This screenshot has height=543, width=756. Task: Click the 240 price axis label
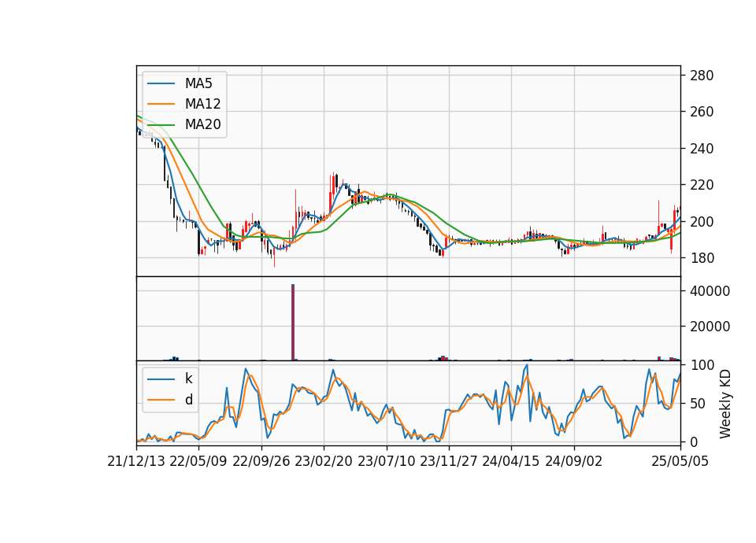pyautogui.click(x=702, y=149)
